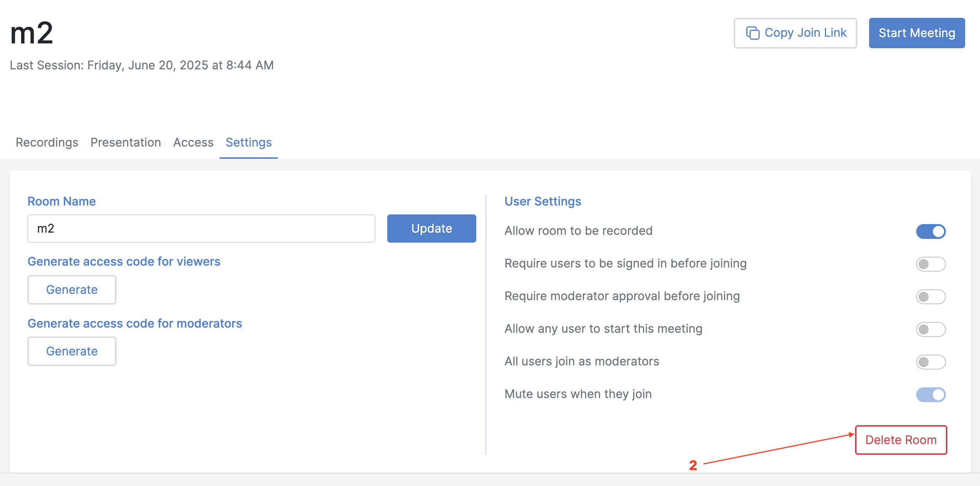Start the m2 meeting
This screenshot has height=486, width=980.
point(916,33)
